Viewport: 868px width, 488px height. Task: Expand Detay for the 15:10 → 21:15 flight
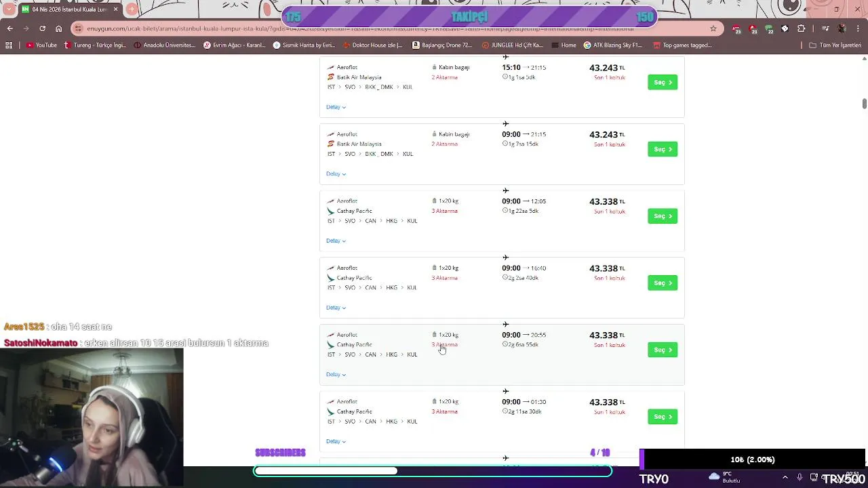point(336,107)
